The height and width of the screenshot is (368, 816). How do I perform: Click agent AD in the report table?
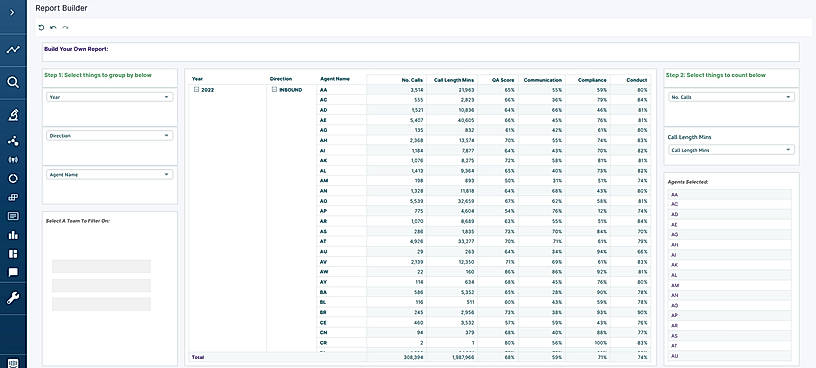tap(323, 110)
